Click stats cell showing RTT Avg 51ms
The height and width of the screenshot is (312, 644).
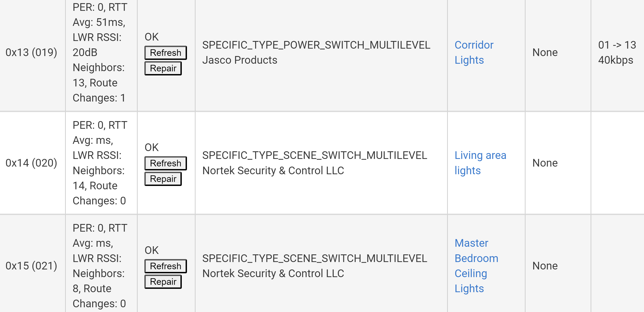101,52
